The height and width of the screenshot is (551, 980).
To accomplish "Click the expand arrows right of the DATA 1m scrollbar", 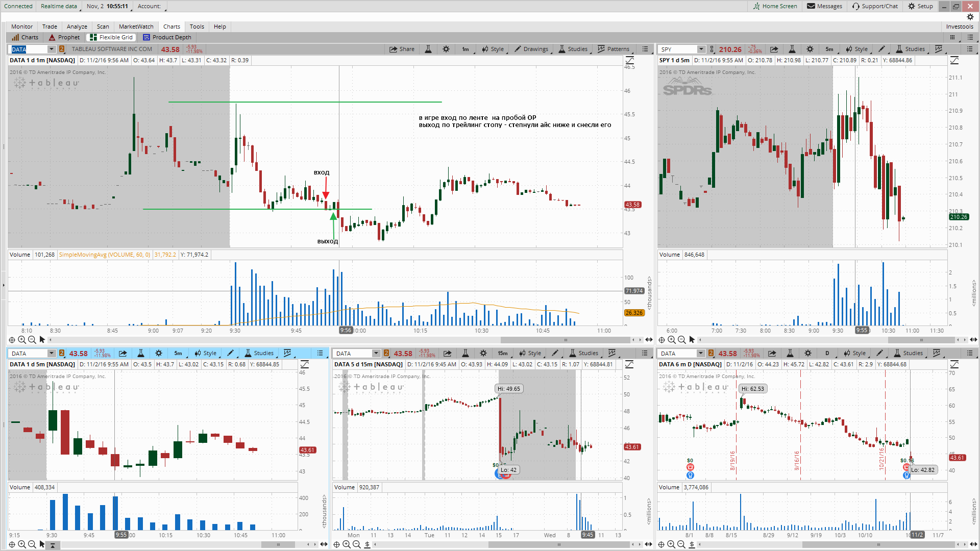I will [x=649, y=340].
